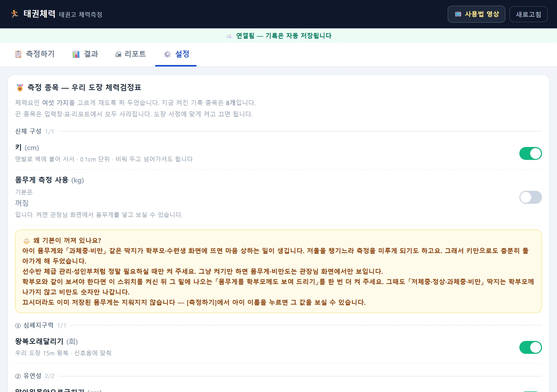Click the 몸무게 측정 사용 (kg) label

[50, 180]
